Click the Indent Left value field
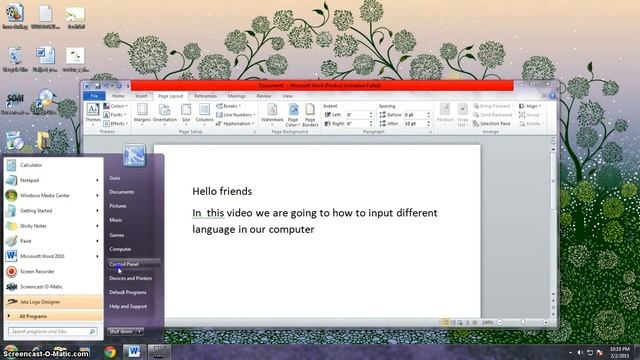Screen dimensions: 640x360 [x=357, y=115]
